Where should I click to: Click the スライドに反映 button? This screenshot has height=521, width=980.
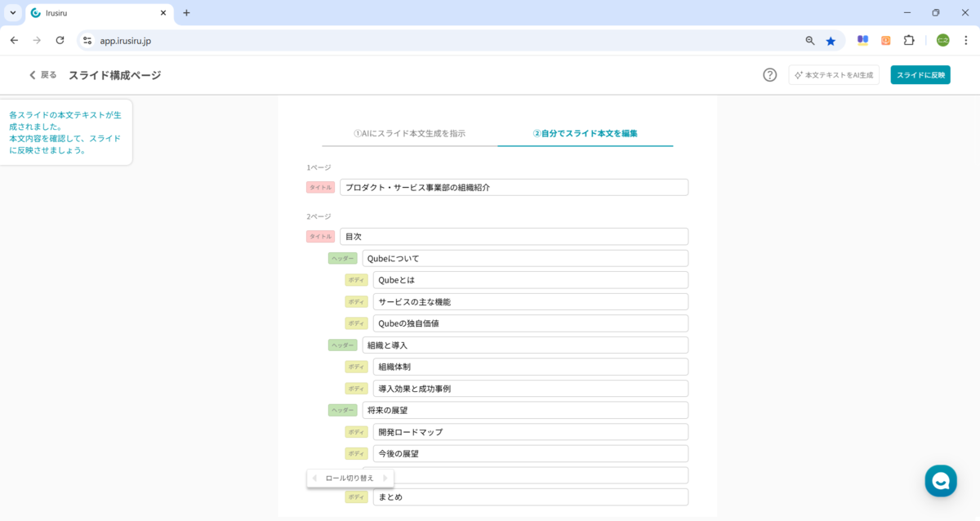tap(920, 75)
